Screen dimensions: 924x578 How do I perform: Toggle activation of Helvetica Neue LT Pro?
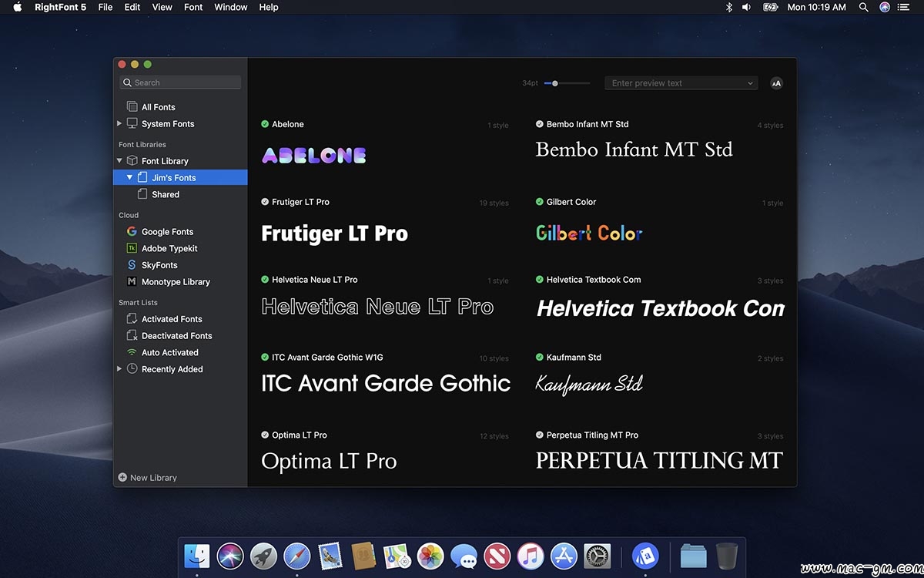tap(265, 280)
